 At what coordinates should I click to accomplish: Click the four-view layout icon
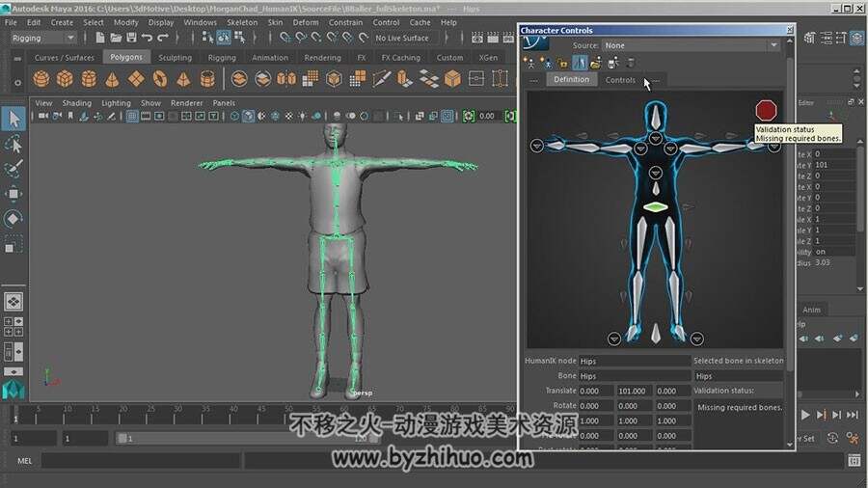click(14, 326)
